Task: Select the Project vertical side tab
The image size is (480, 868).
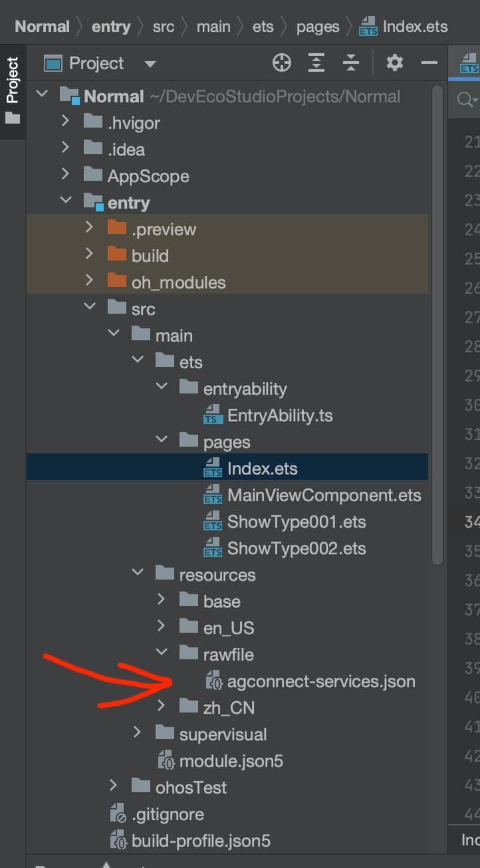Action: [13, 90]
